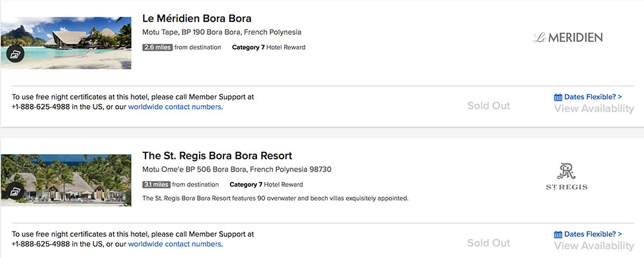Click the 3.1 miles distance badge
Image resolution: width=644 pixels, height=258 pixels.
[156, 184]
